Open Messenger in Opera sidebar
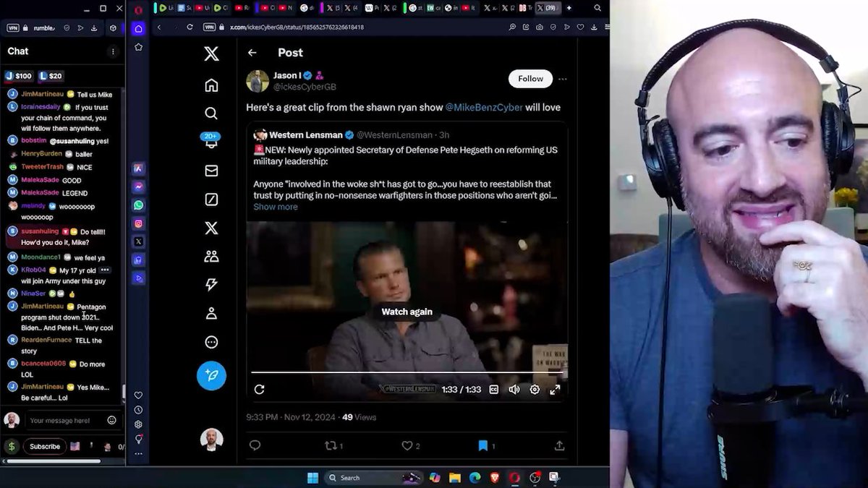The width and height of the screenshot is (868, 488). point(138,187)
